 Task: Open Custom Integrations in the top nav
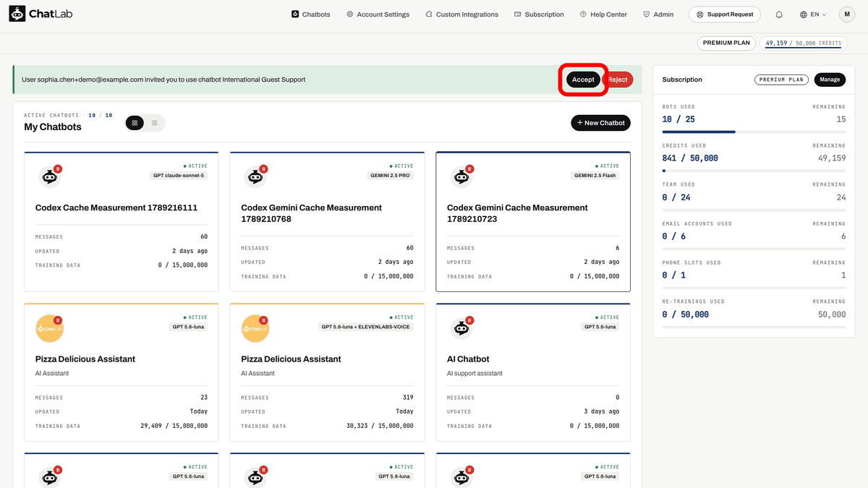[461, 14]
